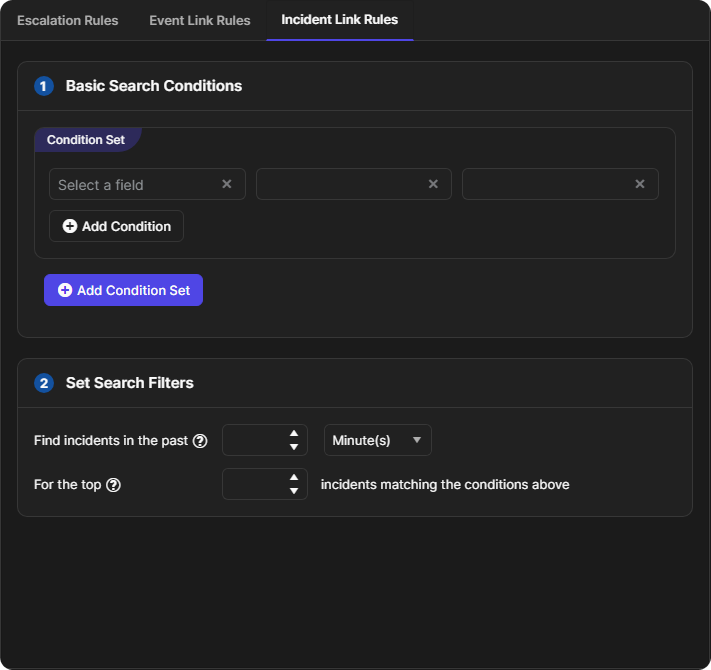Click the Add Condition Set button
The image size is (711, 670).
tap(123, 290)
